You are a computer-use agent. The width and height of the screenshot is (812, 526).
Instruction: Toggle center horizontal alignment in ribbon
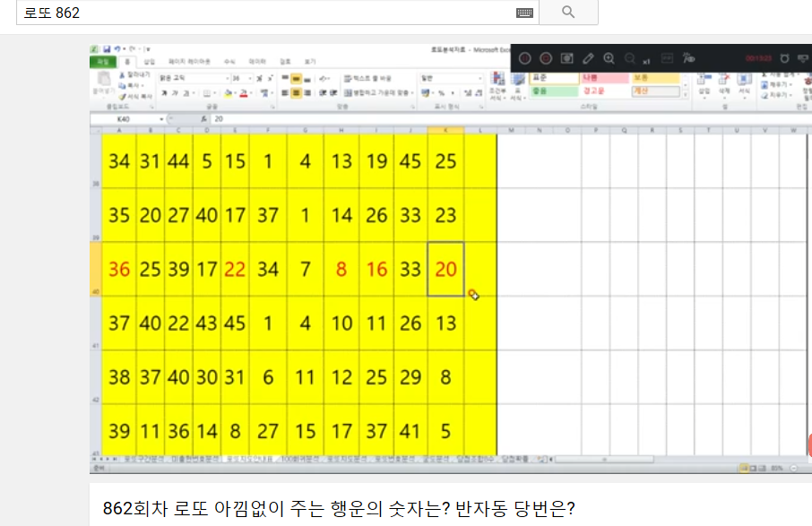[295, 93]
